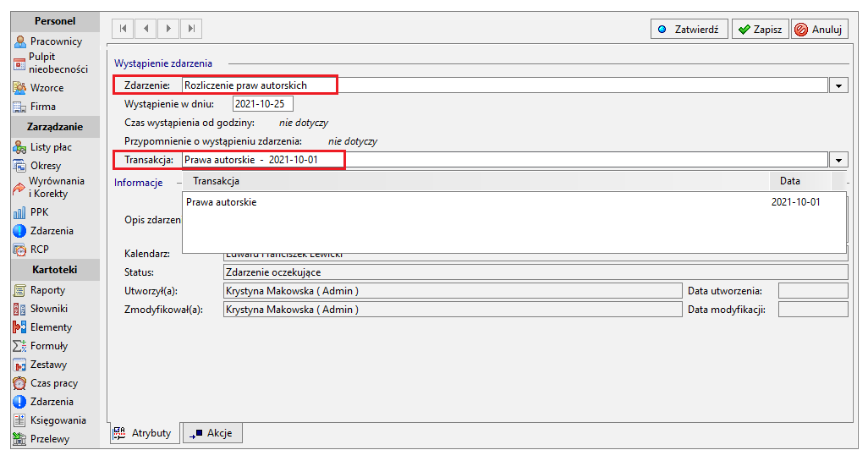This screenshot has width=868, height=461.
Task: Click the Wystąpienie w dniu date field
Action: coord(263,104)
